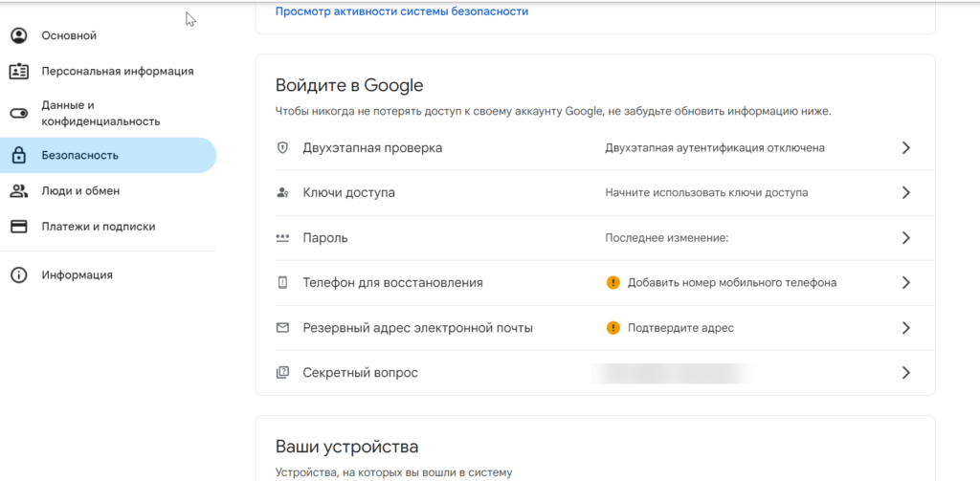
Task: Click the Безопасность padlock icon
Action: [19, 155]
